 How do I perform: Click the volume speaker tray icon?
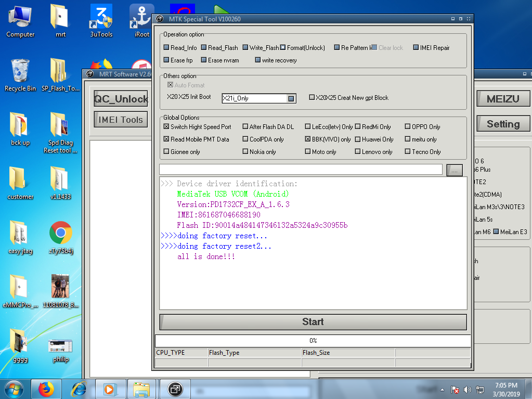pos(467,390)
